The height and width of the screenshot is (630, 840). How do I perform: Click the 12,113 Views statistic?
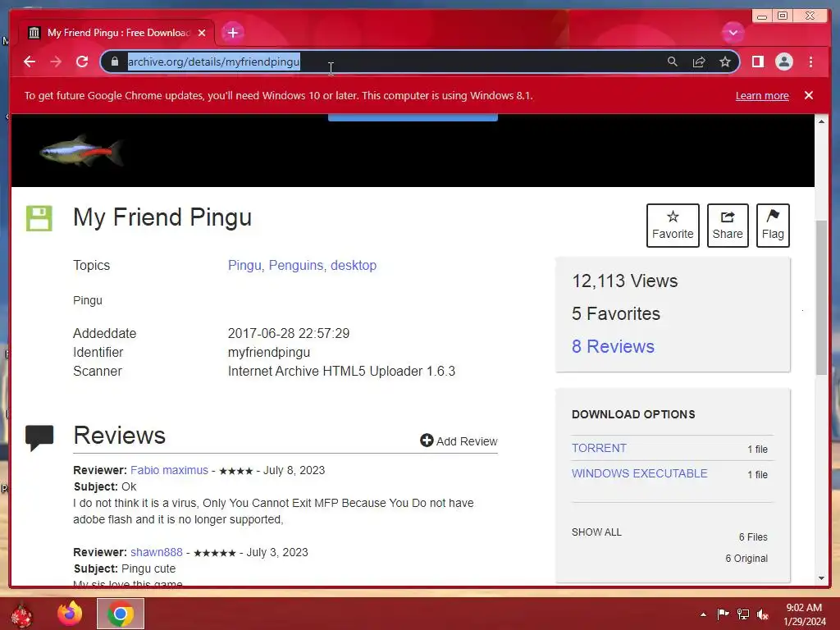pos(624,281)
